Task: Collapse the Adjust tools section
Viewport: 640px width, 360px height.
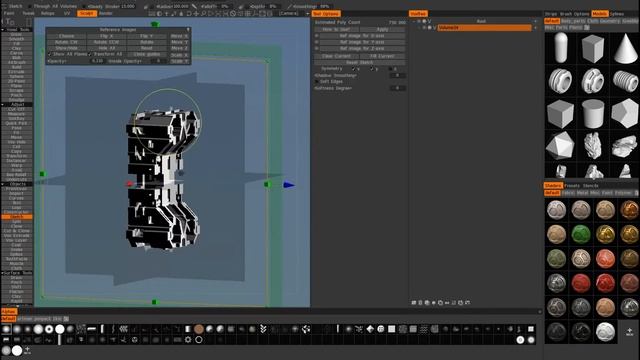Action: [x=3, y=104]
